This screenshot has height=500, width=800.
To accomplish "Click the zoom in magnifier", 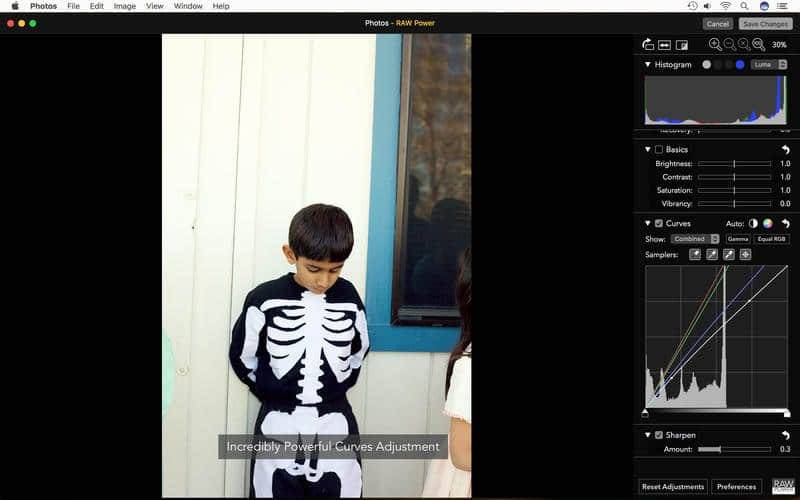I will tap(715, 44).
